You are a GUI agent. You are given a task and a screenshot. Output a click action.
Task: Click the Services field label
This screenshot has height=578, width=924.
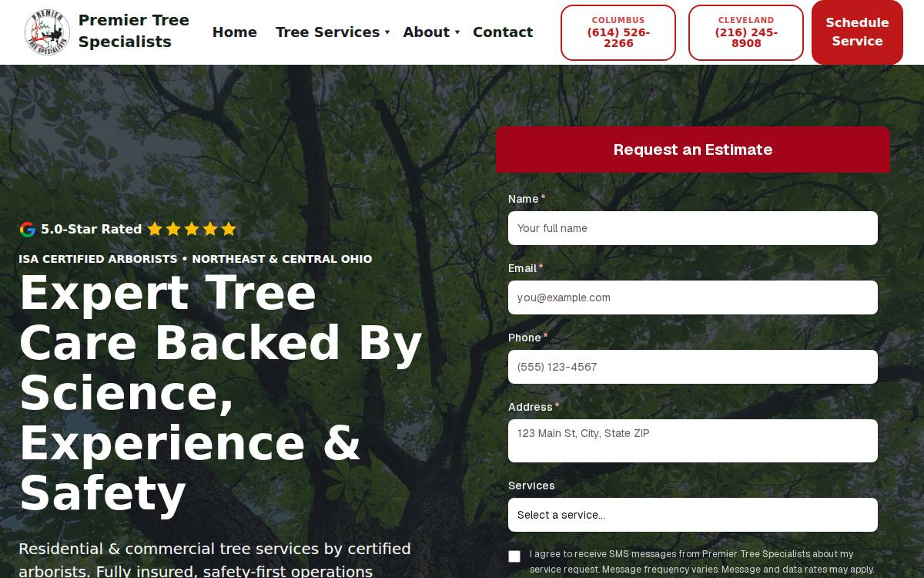pos(531,486)
